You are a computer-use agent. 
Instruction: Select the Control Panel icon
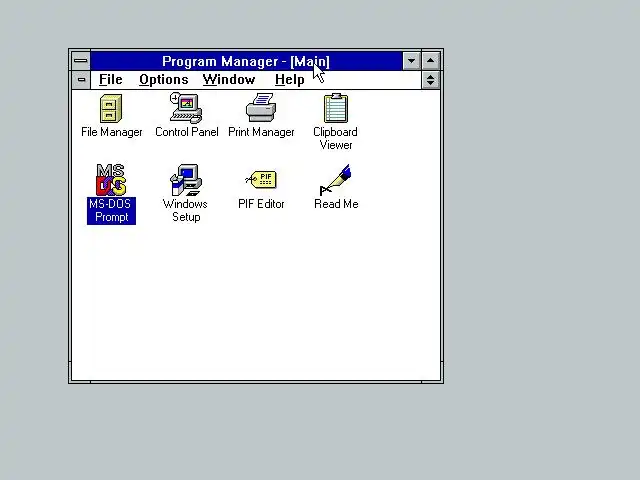point(186,108)
